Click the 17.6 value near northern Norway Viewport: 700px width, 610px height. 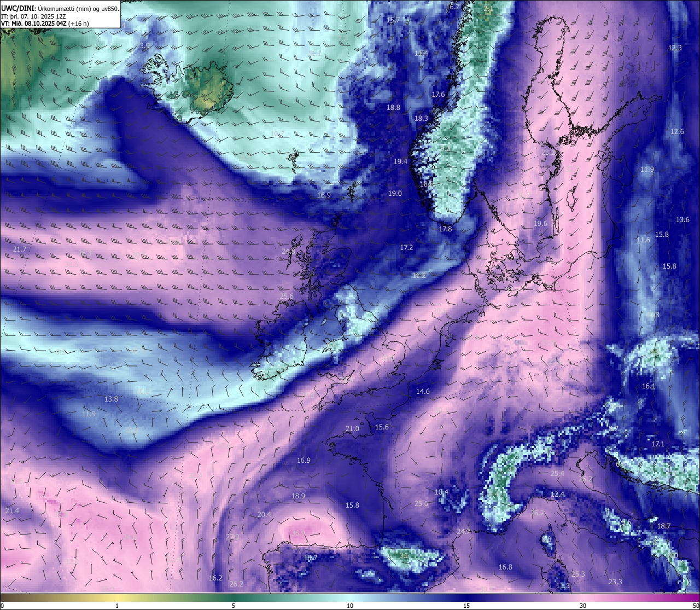pos(438,95)
